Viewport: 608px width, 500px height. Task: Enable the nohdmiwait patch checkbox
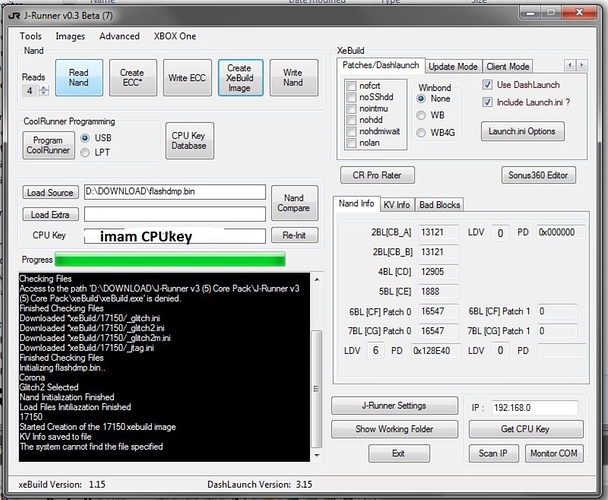tap(351, 131)
